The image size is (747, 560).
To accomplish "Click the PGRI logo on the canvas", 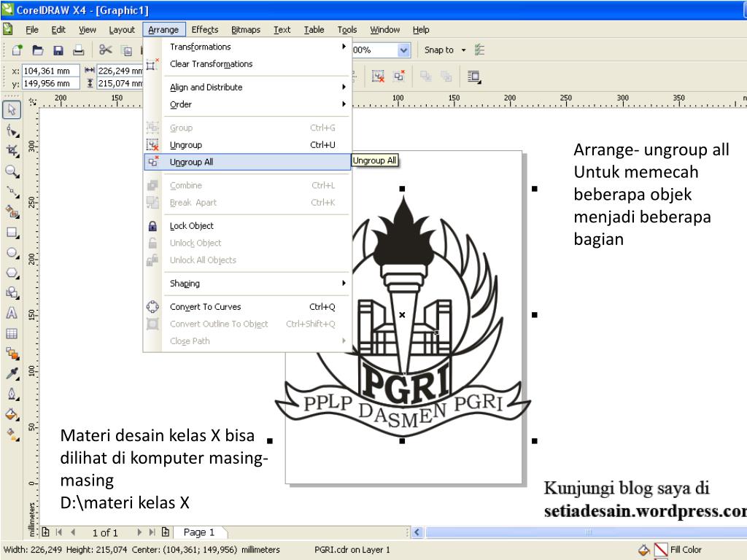I will coord(403,314).
